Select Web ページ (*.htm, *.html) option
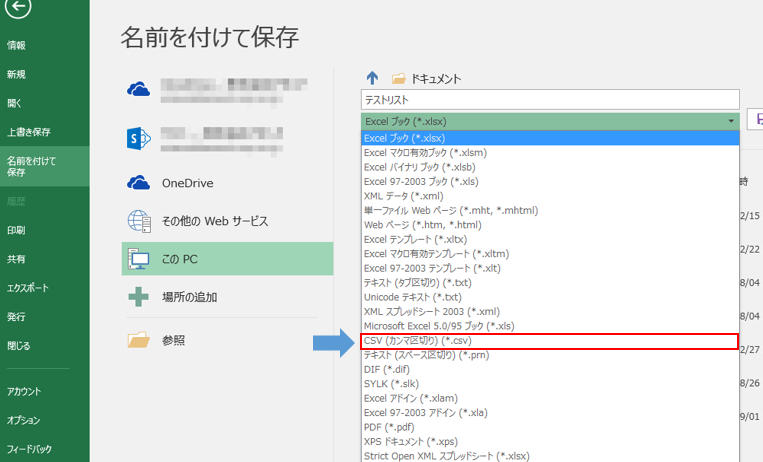 pyautogui.click(x=550, y=225)
